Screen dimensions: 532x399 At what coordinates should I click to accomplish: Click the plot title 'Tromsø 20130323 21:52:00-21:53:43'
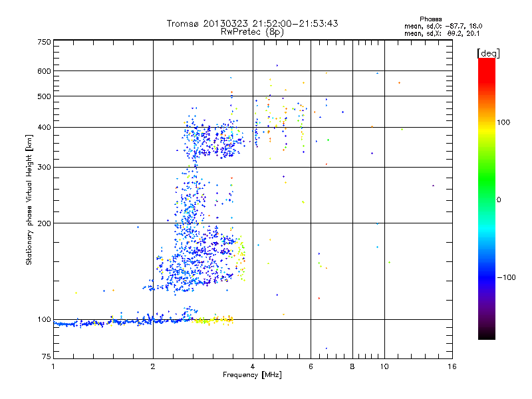(252, 23)
